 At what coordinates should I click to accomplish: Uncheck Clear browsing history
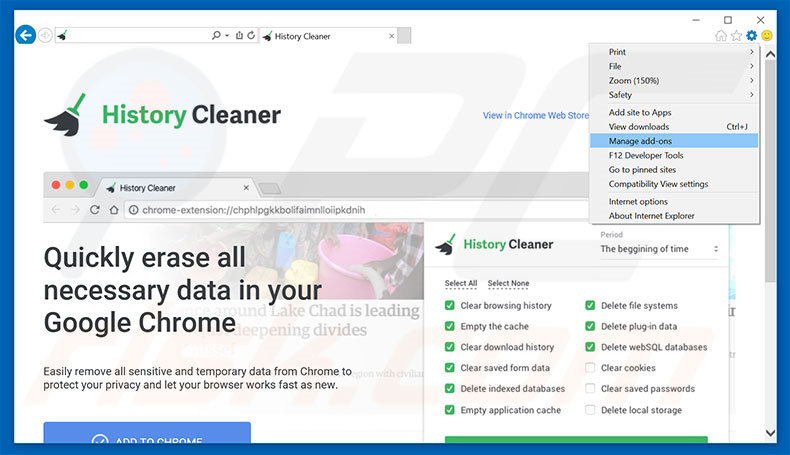coord(449,305)
